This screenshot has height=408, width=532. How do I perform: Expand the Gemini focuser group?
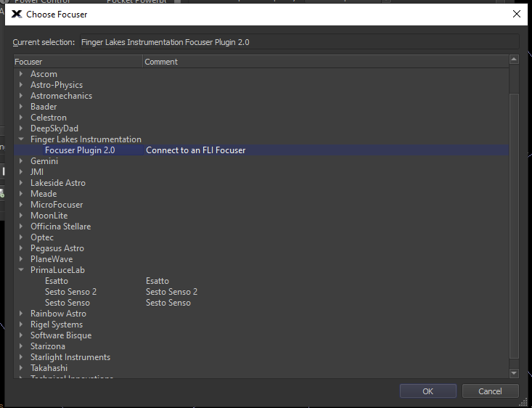[x=21, y=160]
